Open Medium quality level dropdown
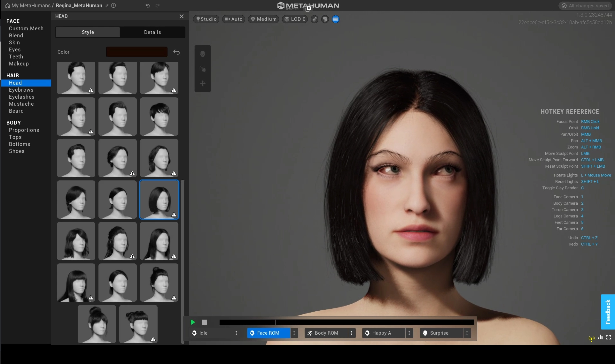Viewport: 615px width, 364px height. point(264,19)
